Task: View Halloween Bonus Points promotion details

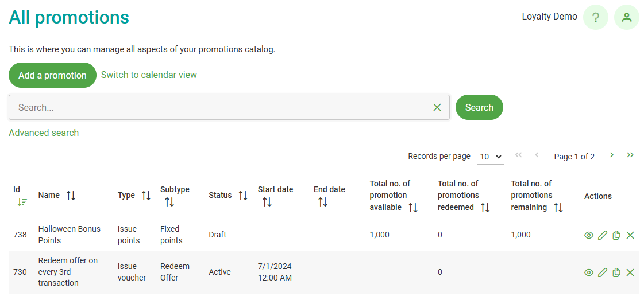Action: click(589, 235)
